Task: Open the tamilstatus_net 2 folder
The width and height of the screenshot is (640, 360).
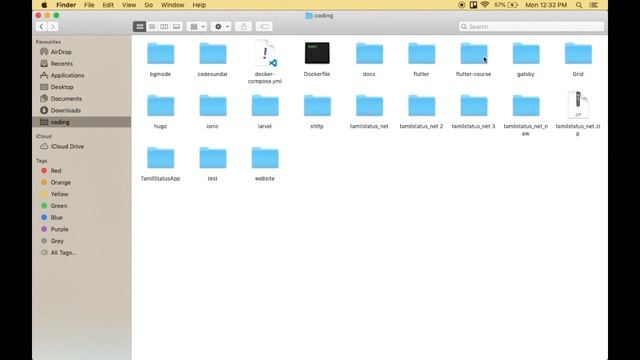Action: coord(422,106)
